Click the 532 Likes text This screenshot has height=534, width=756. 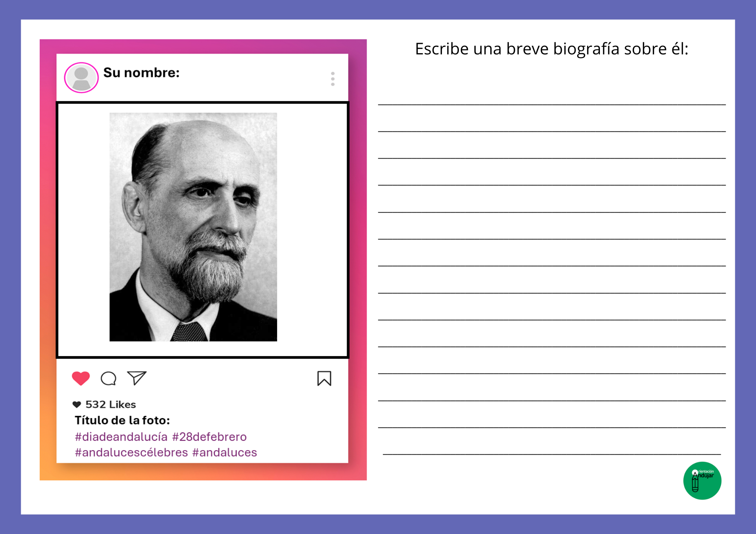coord(110,404)
